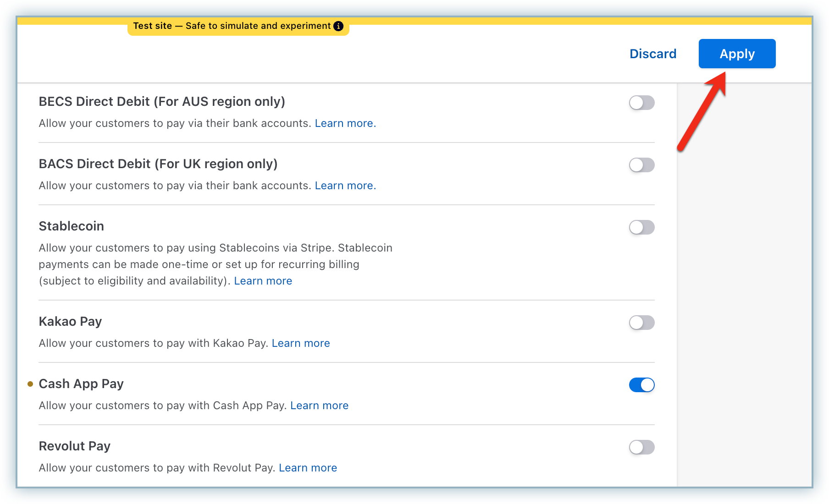
Task: Click the Test site banner label
Action: 232,26
